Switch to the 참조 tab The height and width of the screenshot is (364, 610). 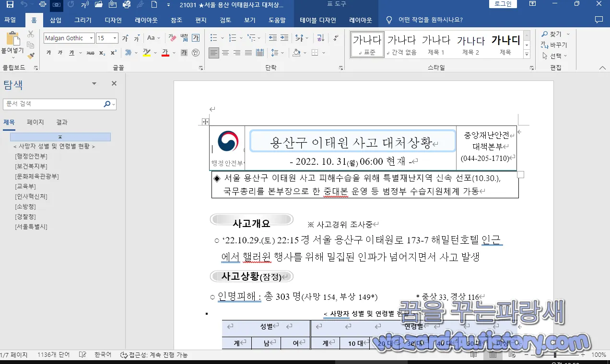[x=176, y=20]
